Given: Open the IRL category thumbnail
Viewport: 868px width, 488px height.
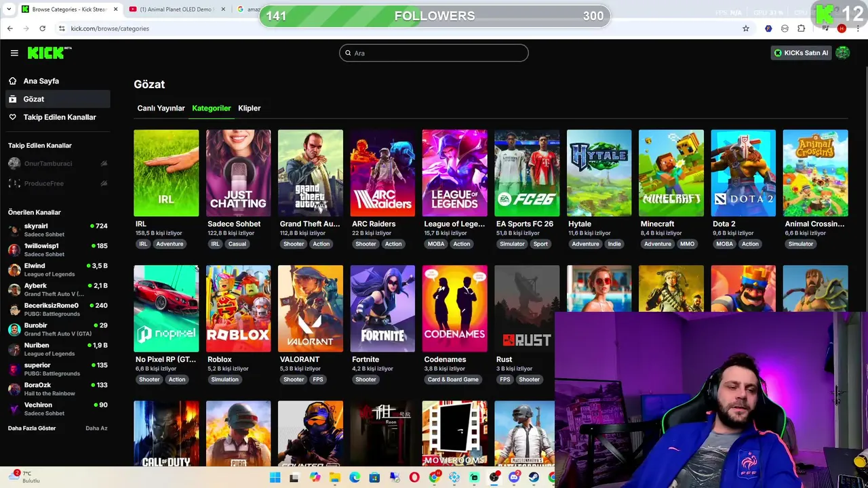Looking at the screenshot, I should pyautogui.click(x=166, y=173).
